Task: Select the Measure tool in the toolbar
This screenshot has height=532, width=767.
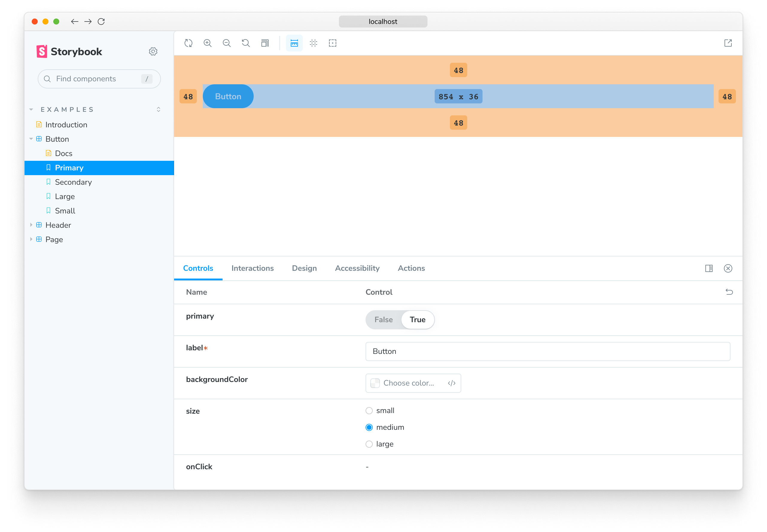Action: point(294,43)
